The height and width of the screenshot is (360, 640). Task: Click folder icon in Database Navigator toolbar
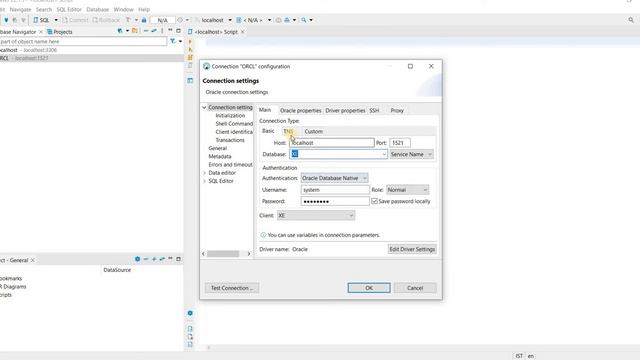point(135,31)
